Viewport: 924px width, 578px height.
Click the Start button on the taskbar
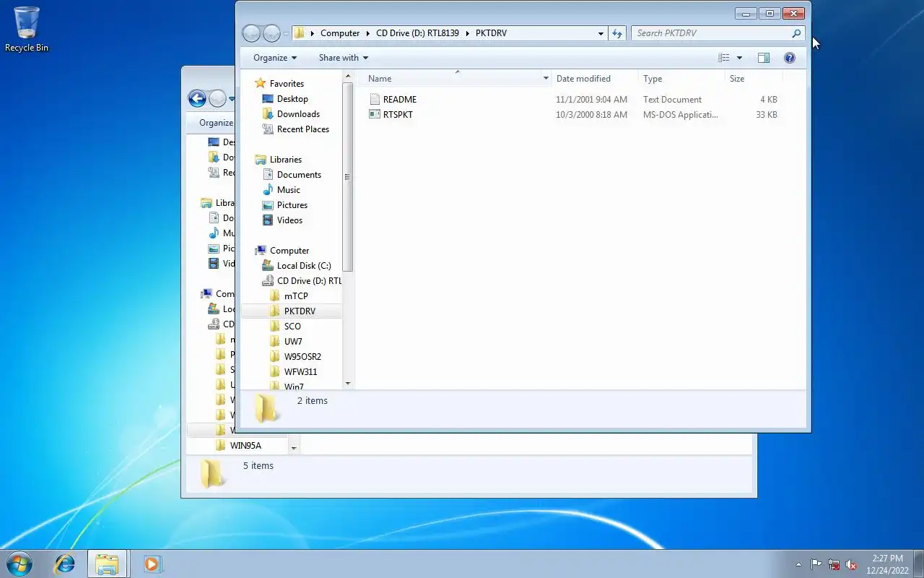click(19, 564)
